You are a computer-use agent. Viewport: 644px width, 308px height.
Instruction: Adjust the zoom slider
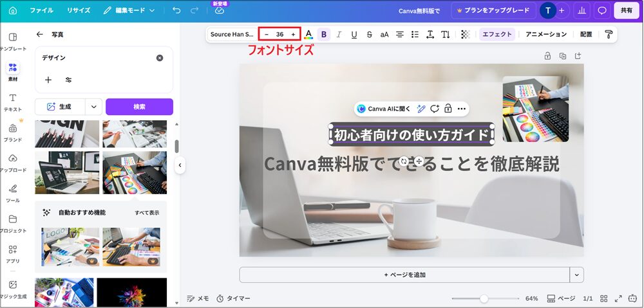tap(484, 298)
